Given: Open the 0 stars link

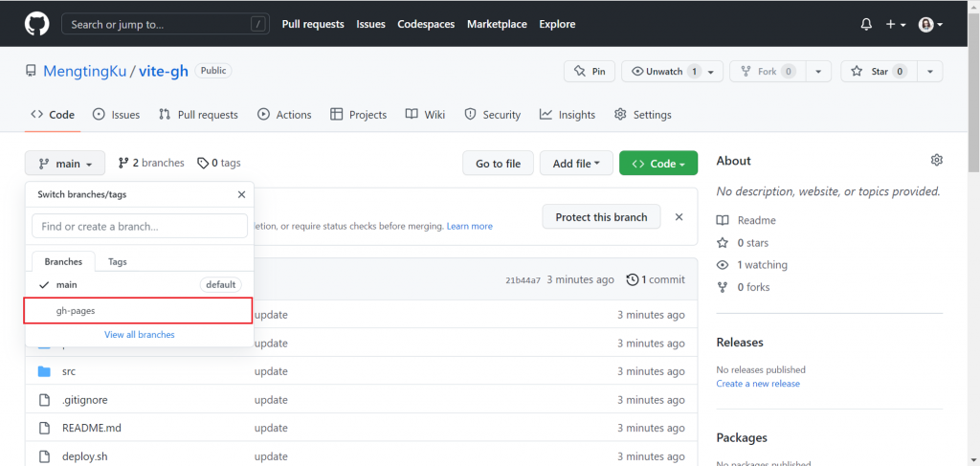Looking at the screenshot, I should (743, 243).
